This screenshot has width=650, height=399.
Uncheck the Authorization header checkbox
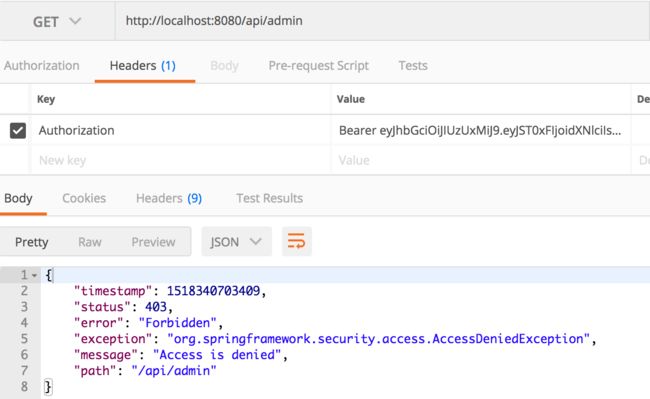pyautogui.click(x=18, y=131)
